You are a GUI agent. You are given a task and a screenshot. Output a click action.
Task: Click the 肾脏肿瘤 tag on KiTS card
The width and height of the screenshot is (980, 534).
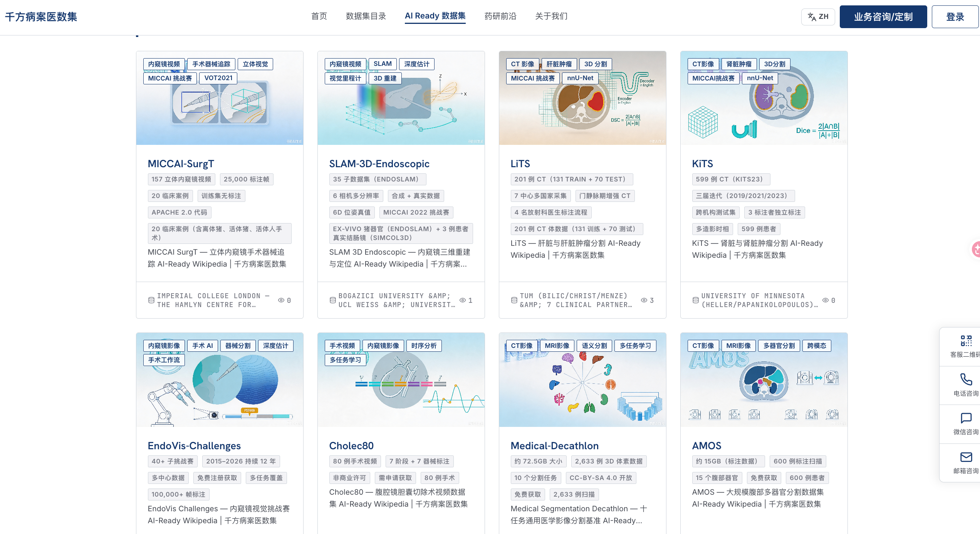(739, 64)
